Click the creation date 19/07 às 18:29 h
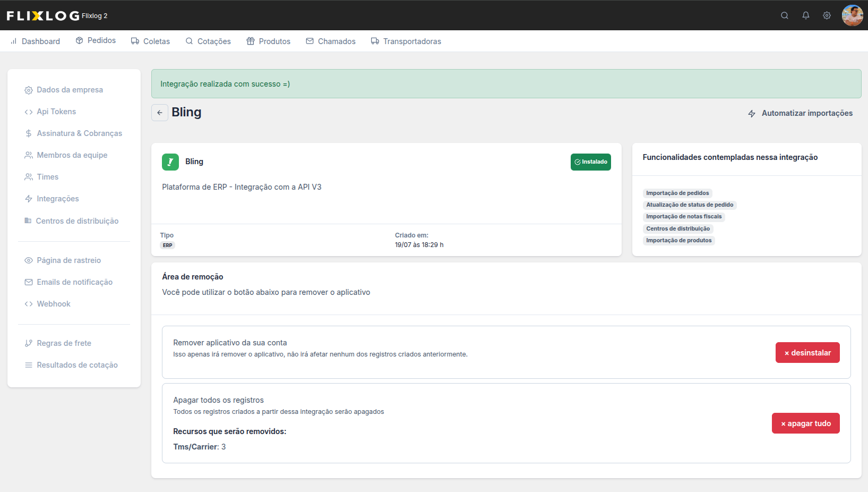This screenshot has height=492, width=868. 419,245
